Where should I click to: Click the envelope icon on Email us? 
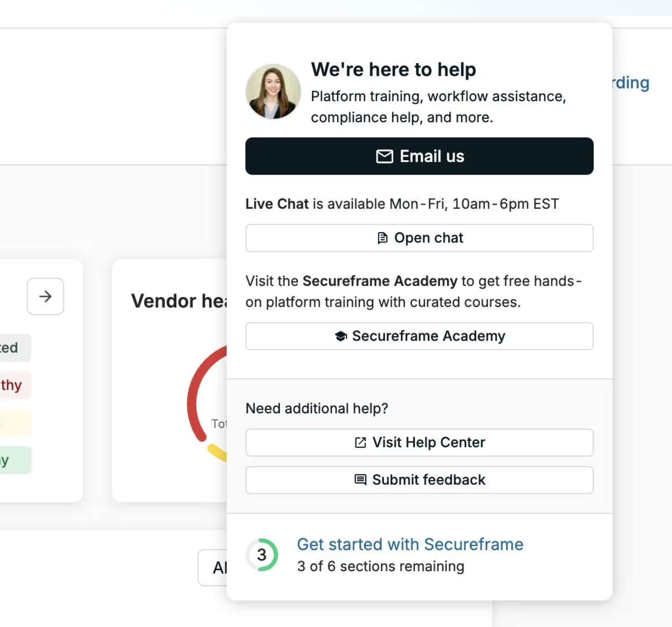[384, 156]
